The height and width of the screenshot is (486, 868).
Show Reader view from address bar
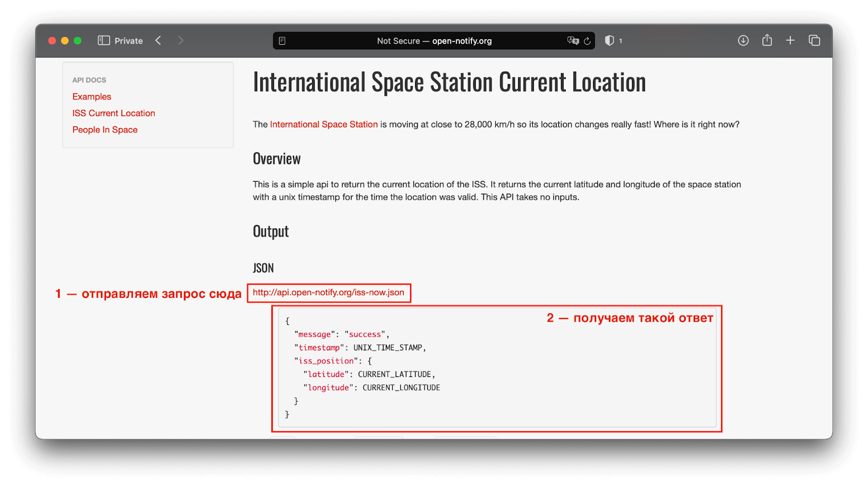[x=282, y=41]
